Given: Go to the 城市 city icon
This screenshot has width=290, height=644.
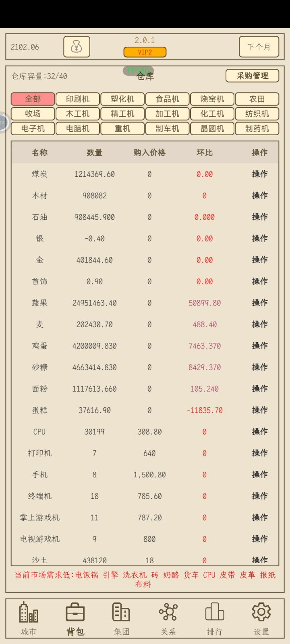Looking at the screenshot, I should 29,612.
